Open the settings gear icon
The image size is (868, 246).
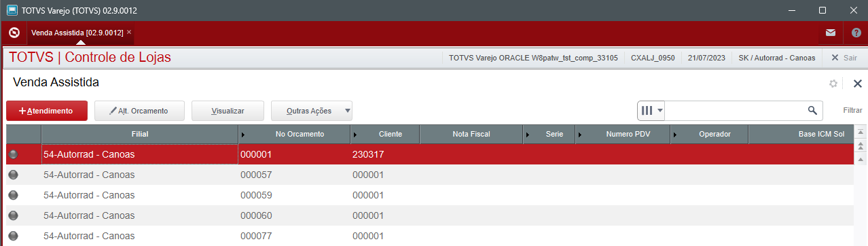click(833, 84)
